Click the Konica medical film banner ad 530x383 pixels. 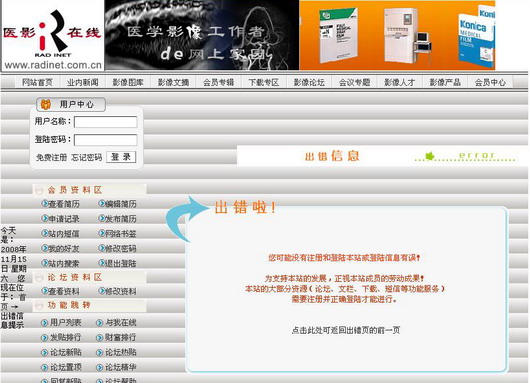(x=397, y=35)
